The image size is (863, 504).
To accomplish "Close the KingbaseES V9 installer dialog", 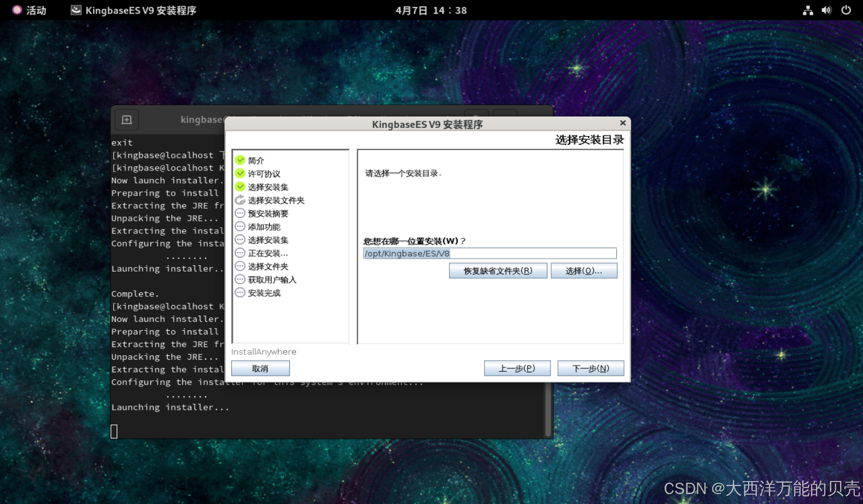I will pyautogui.click(x=622, y=123).
